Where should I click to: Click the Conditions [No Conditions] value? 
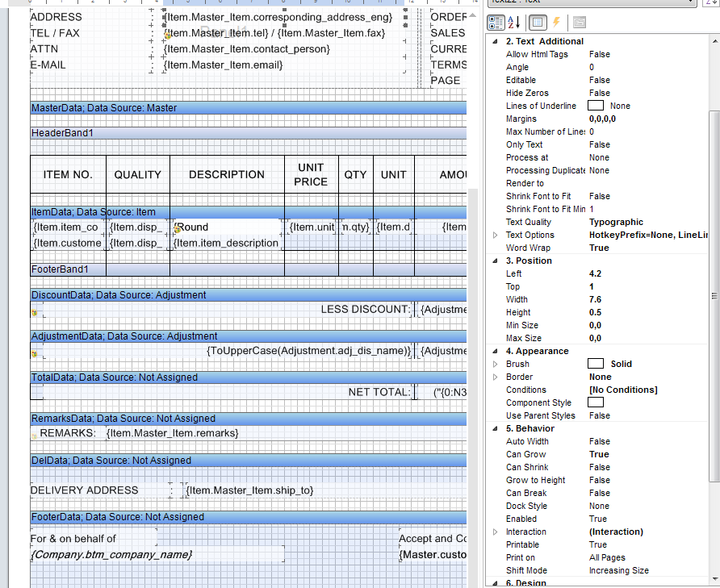623,390
